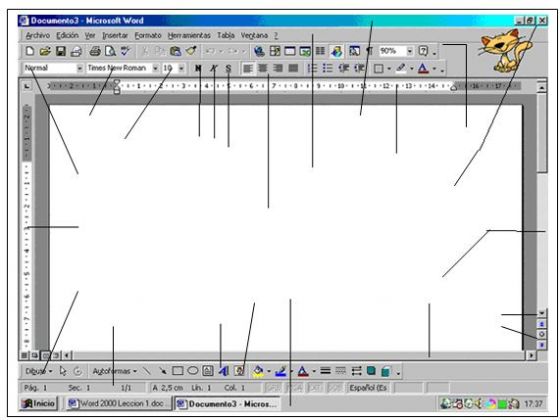
Task: Select the Insert WordArt icon
Action: [x=224, y=371]
